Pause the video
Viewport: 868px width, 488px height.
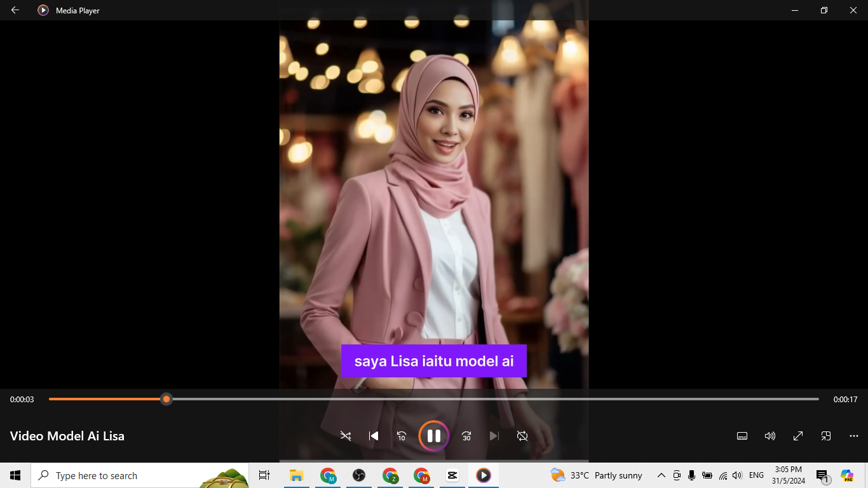coord(434,436)
